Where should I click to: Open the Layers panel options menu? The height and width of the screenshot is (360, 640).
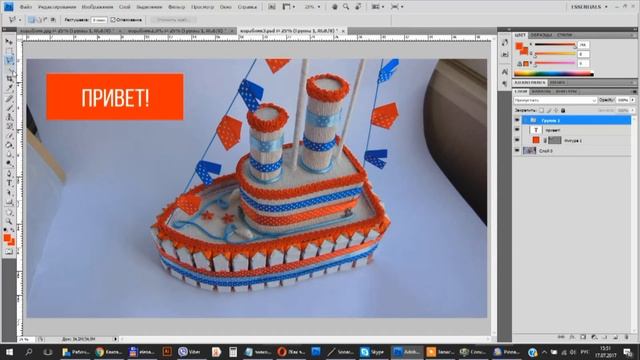point(634,91)
